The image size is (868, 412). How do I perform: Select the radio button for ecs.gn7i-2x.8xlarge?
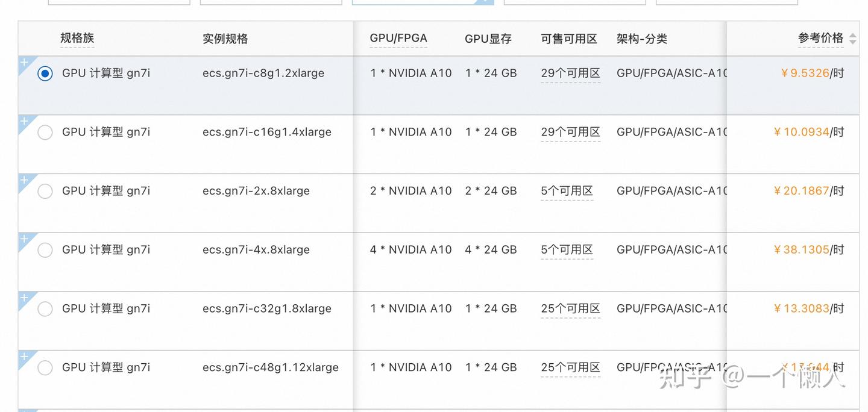pyautogui.click(x=45, y=191)
